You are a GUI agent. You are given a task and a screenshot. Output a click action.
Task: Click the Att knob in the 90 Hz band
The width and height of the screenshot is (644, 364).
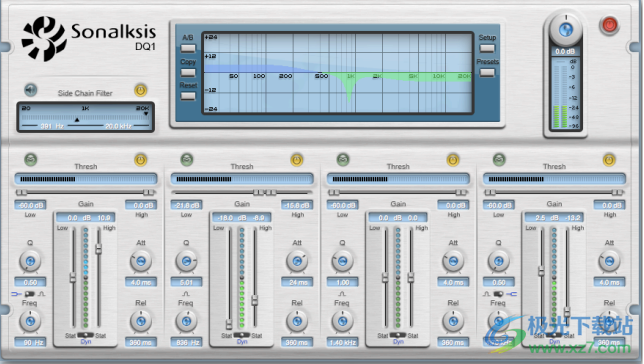[x=141, y=261]
